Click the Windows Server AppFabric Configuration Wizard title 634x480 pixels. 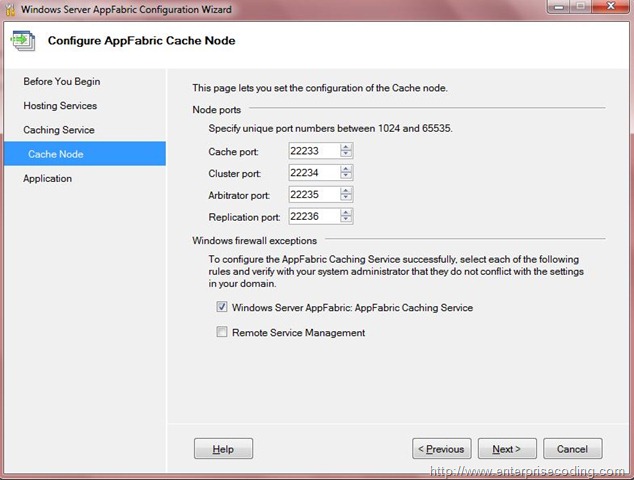coord(127,9)
